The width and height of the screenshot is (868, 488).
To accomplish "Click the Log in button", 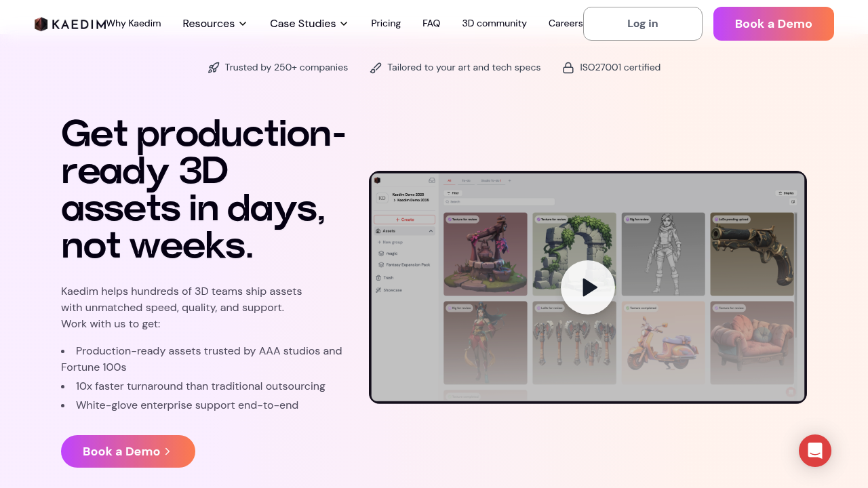I will 642,23.
